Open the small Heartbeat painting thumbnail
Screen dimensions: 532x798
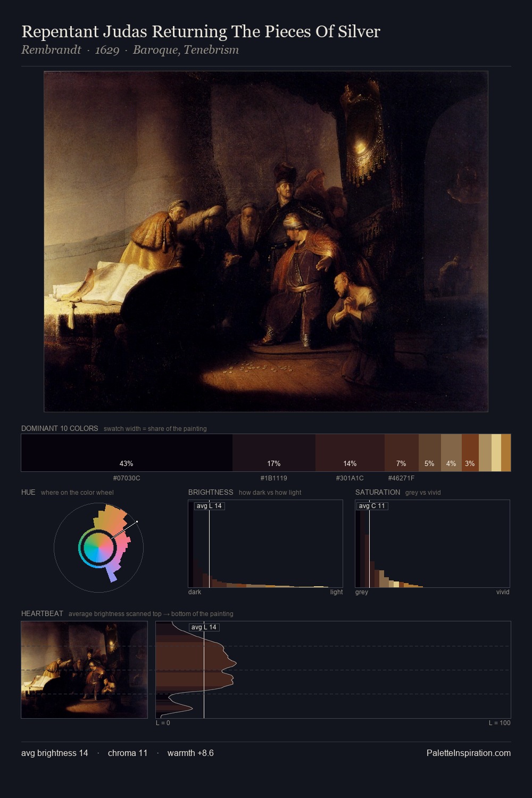pos(84,670)
